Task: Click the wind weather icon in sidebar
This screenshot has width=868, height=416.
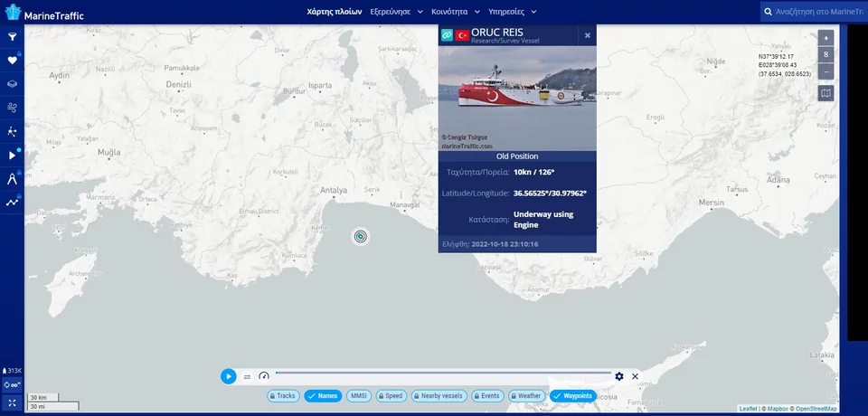Action: (x=13, y=108)
